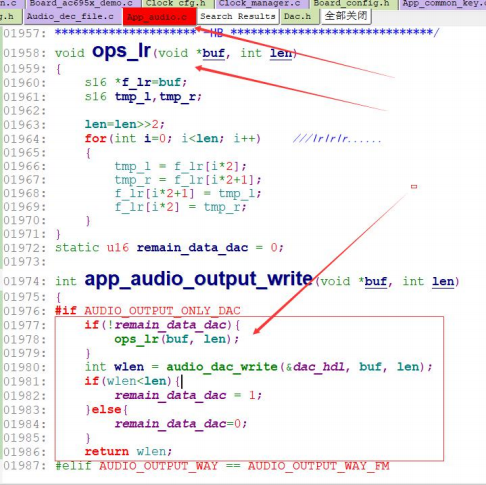486x485 pixels.
Task: Click the 'for' keyword on line 01964
Action: coord(95,138)
